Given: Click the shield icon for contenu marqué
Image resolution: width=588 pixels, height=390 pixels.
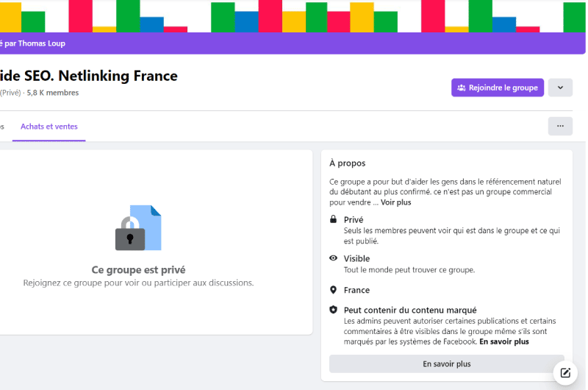Looking at the screenshot, I should pyautogui.click(x=333, y=310).
